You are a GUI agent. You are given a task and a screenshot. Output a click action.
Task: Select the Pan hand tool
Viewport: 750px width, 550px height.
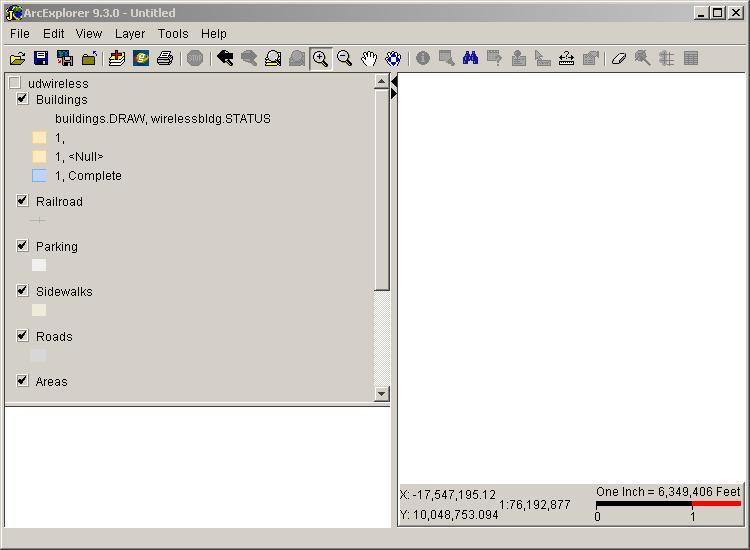point(369,59)
